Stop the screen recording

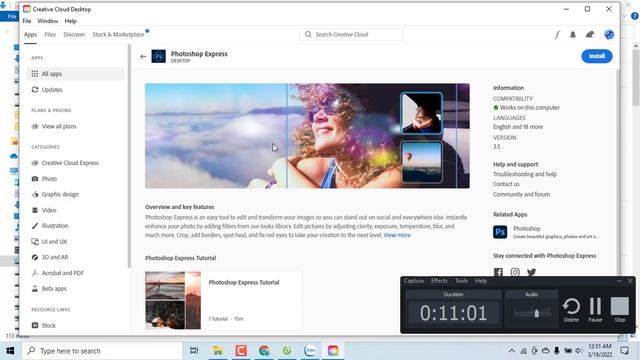click(x=620, y=310)
